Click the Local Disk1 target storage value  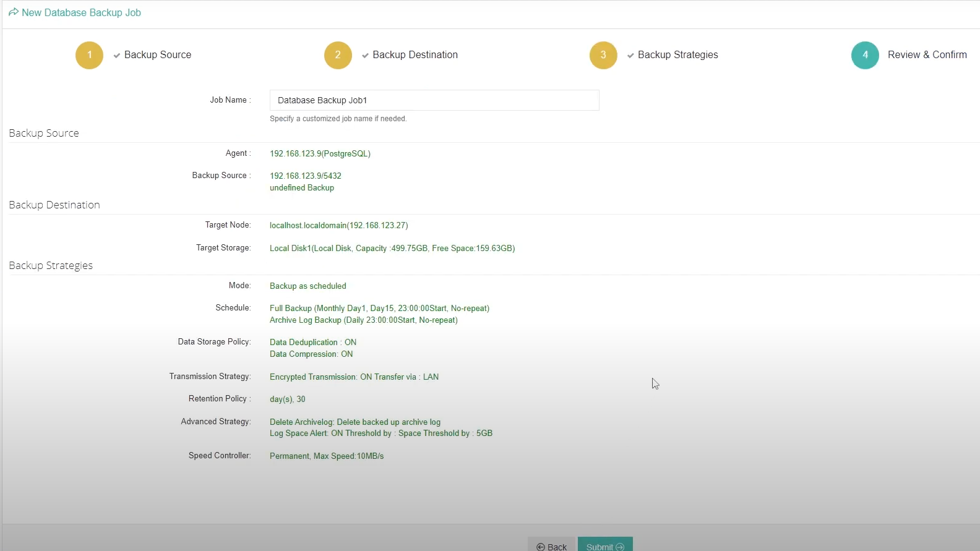(x=392, y=248)
